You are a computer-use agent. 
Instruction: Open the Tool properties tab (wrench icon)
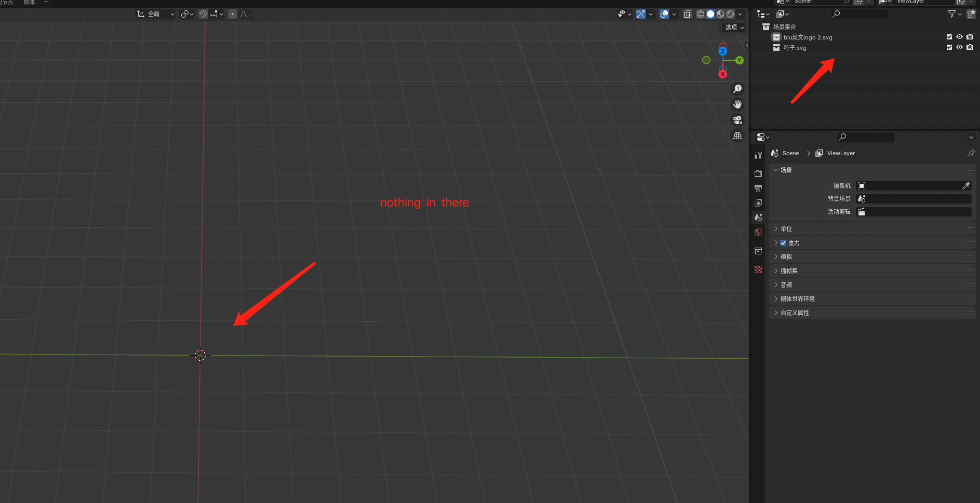[x=758, y=155]
